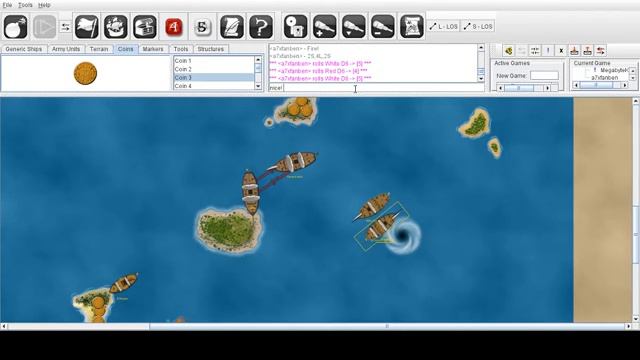The height and width of the screenshot is (360, 640).
Task: Switch to the Army Units tab
Action: [66, 49]
